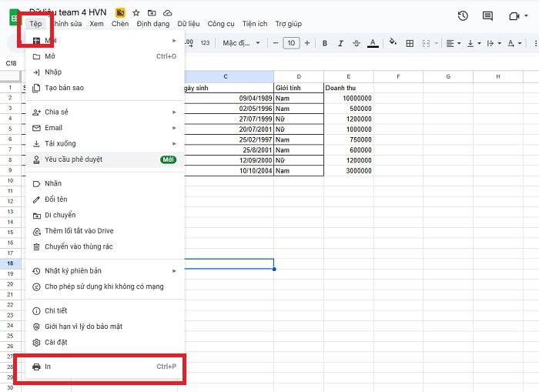The height and width of the screenshot is (392, 539).
Task: Open the font family dropdown
Action: (x=243, y=42)
